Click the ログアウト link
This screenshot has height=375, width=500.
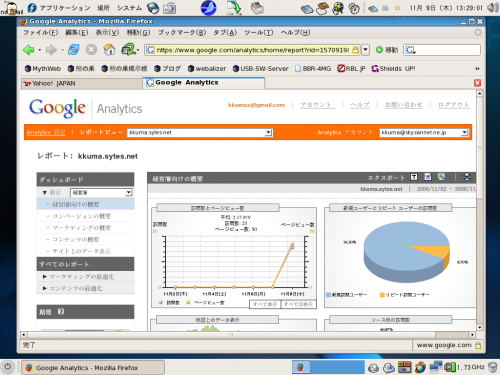[453, 105]
